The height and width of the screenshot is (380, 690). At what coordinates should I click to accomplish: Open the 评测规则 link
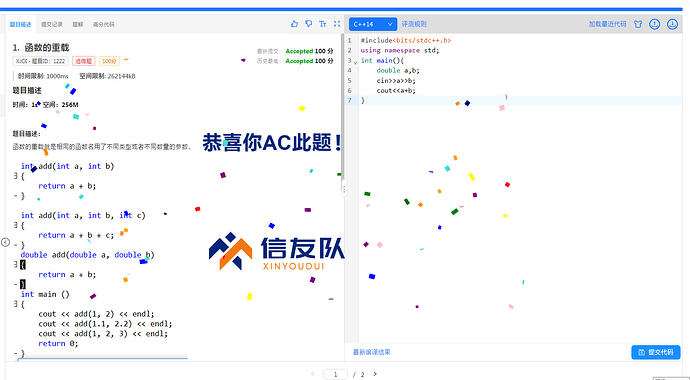(414, 24)
